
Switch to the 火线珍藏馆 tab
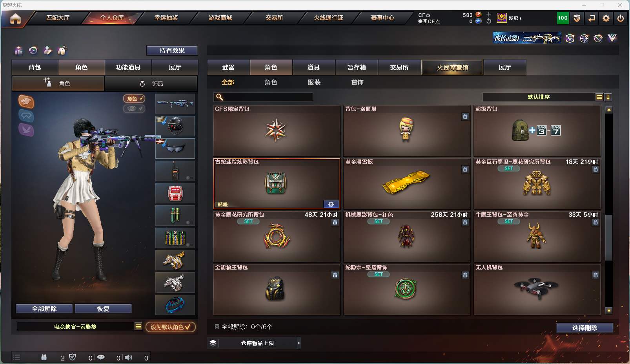pyautogui.click(x=452, y=67)
